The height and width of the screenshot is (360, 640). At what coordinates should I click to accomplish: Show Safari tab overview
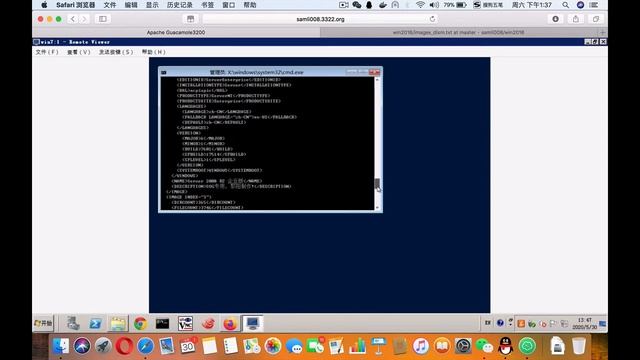point(596,19)
